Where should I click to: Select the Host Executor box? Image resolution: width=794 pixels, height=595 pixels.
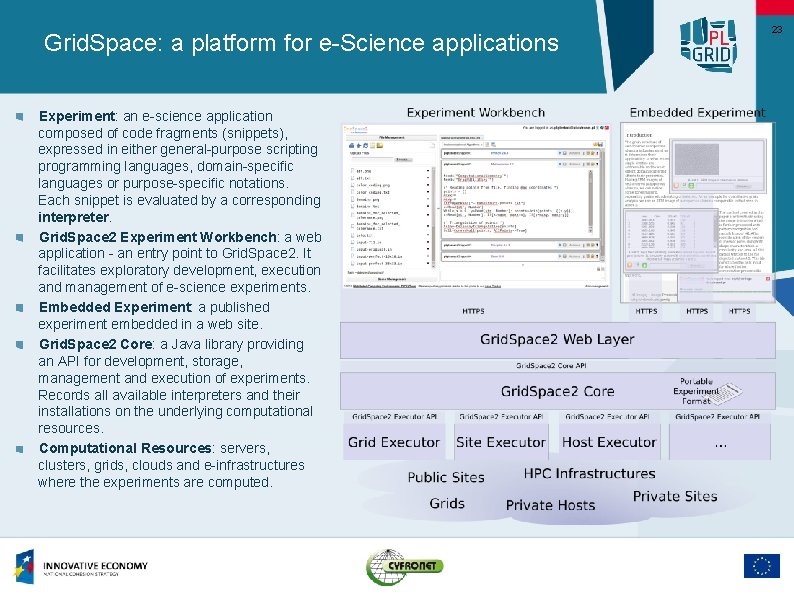[609, 442]
